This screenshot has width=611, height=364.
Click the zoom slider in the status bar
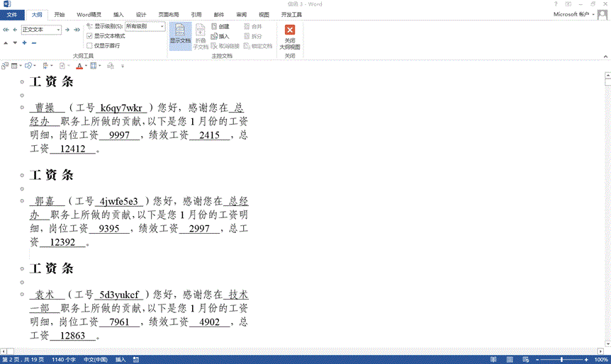561,359
